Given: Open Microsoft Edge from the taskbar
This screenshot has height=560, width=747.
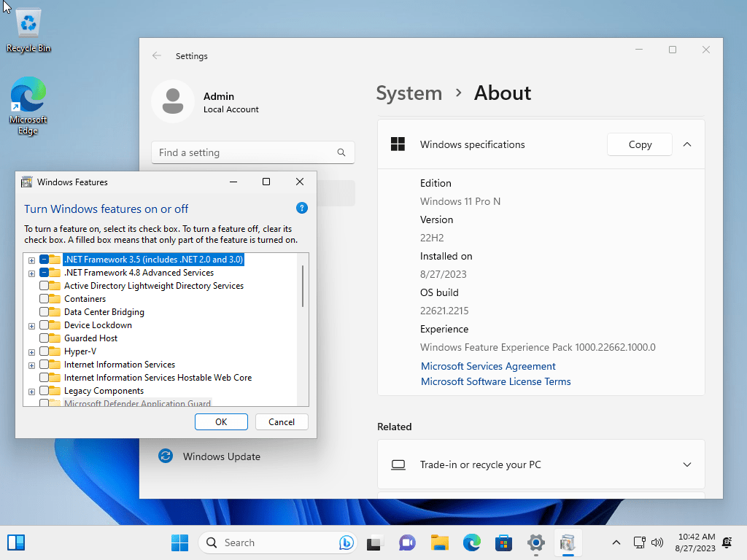Looking at the screenshot, I should (x=472, y=542).
